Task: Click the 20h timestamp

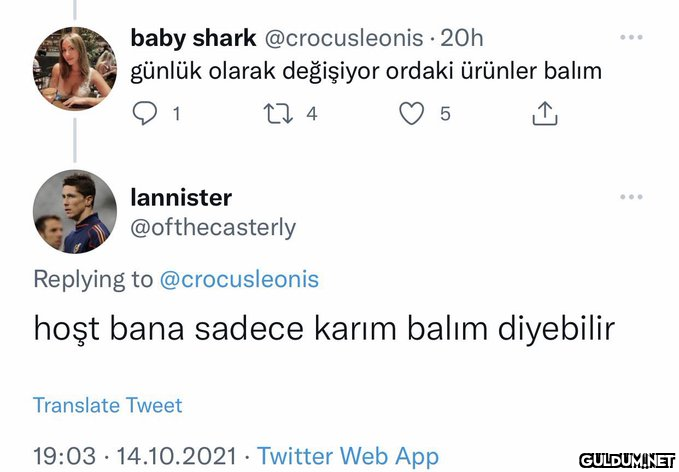Action: pos(462,38)
